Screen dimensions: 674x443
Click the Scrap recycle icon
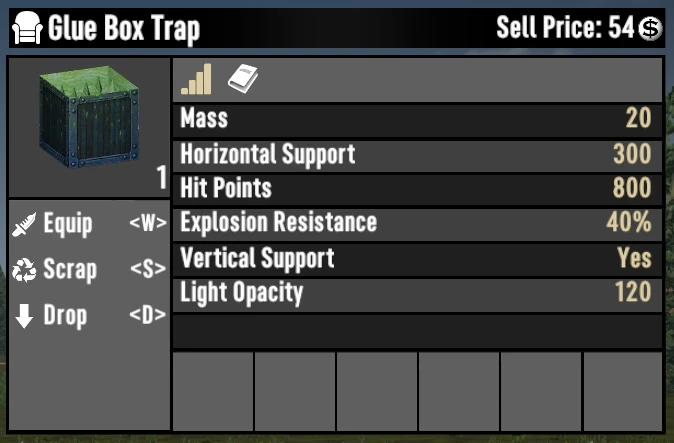coord(24,270)
